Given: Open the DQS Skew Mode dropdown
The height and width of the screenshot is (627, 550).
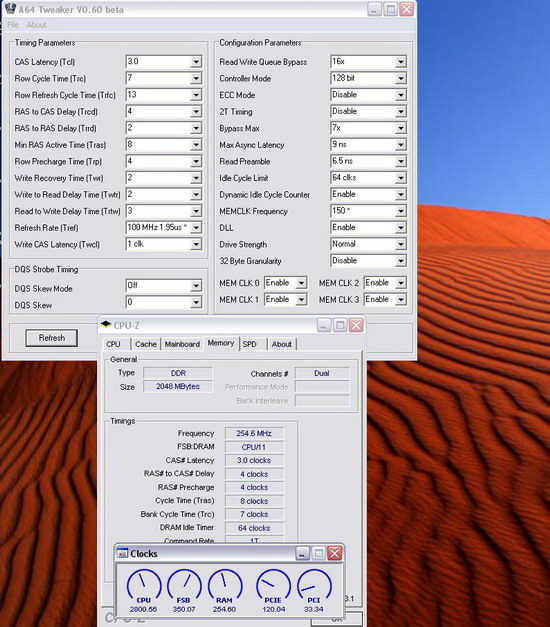Looking at the screenshot, I should (x=196, y=286).
